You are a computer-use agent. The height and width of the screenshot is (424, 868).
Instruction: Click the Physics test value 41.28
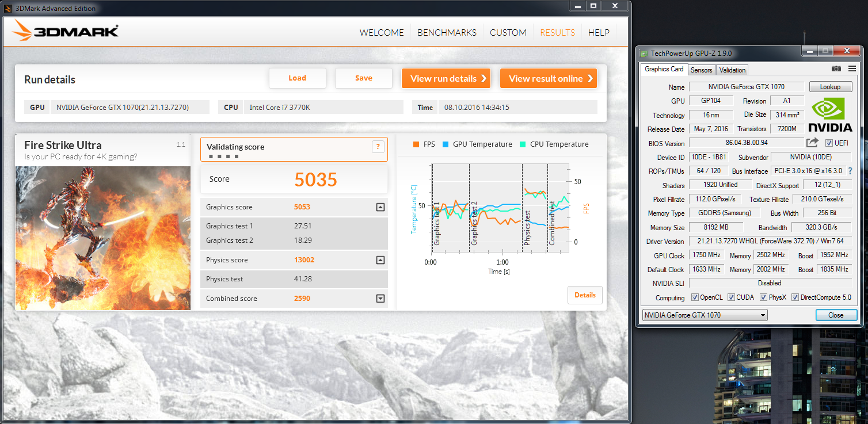click(x=303, y=279)
